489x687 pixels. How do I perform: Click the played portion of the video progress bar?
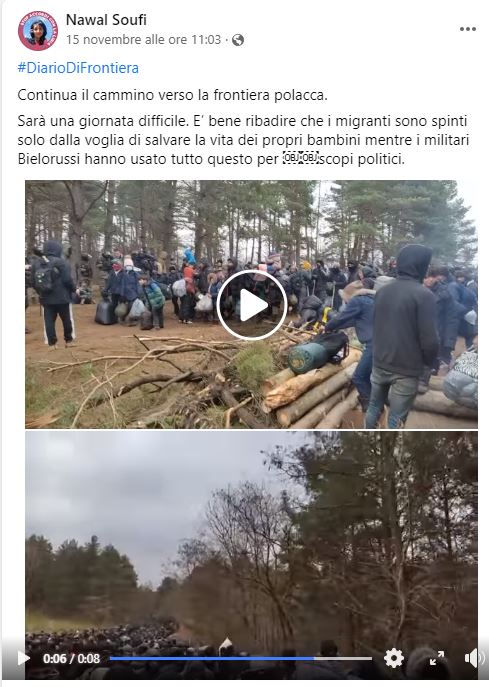[212, 658]
